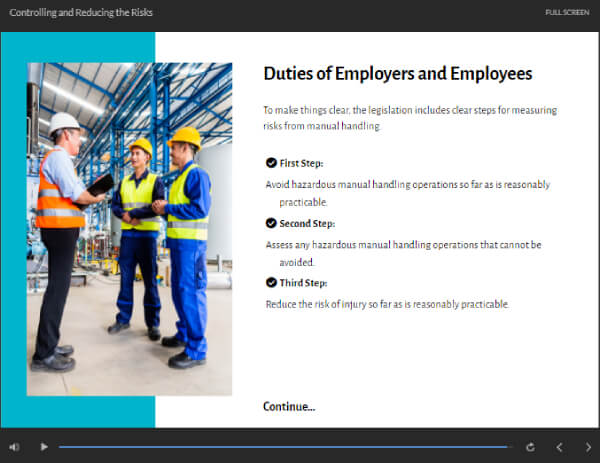Viewport: 600px width, 463px height.
Task: Click the Second Step checkmark icon
Action: (271, 223)
